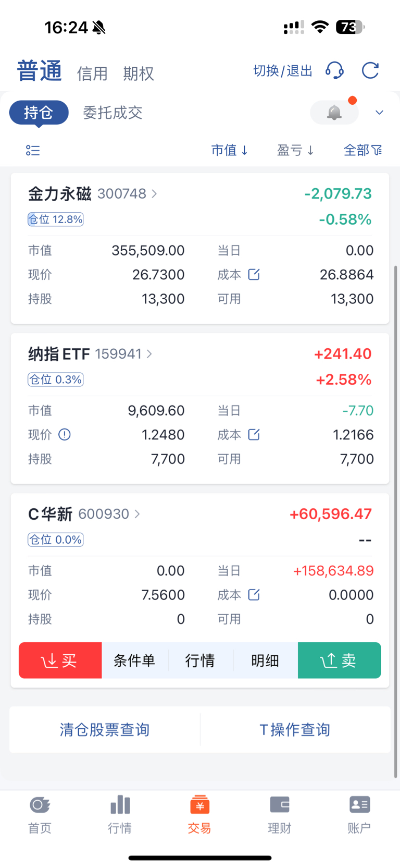Open 金力永磁 300748 stock details chevron

click(x=154, y=194)
